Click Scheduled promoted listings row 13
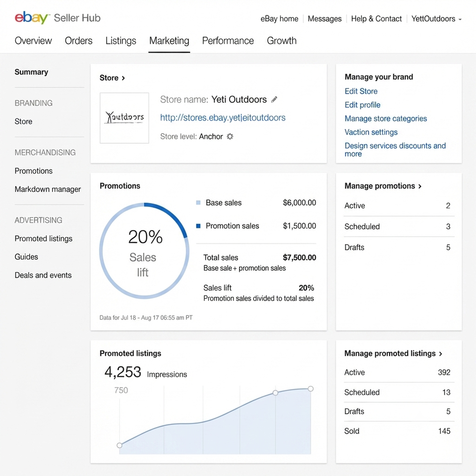476x476 pixels. point(399,392)
